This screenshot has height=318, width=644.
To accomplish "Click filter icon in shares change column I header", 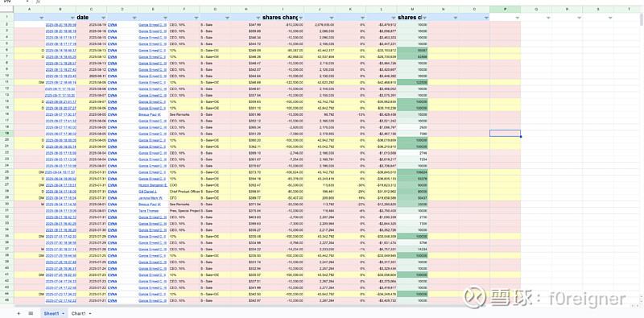I will [x=300, y=18].
